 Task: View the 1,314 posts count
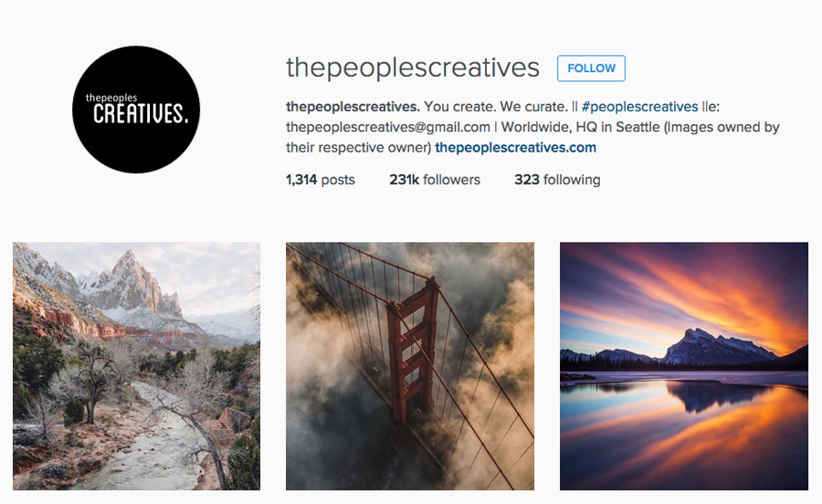pyautogui.click(x=321, y=180)
